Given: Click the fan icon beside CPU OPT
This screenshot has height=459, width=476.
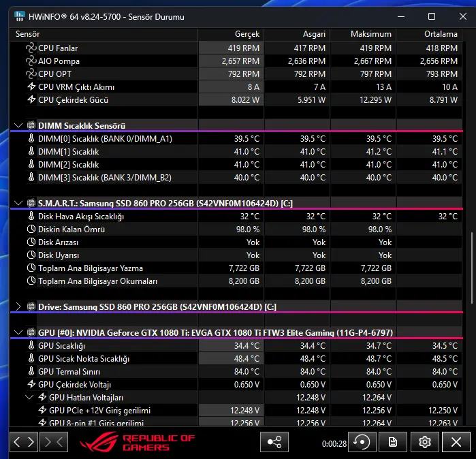Looking at the screenshot, I should (31, 74).
